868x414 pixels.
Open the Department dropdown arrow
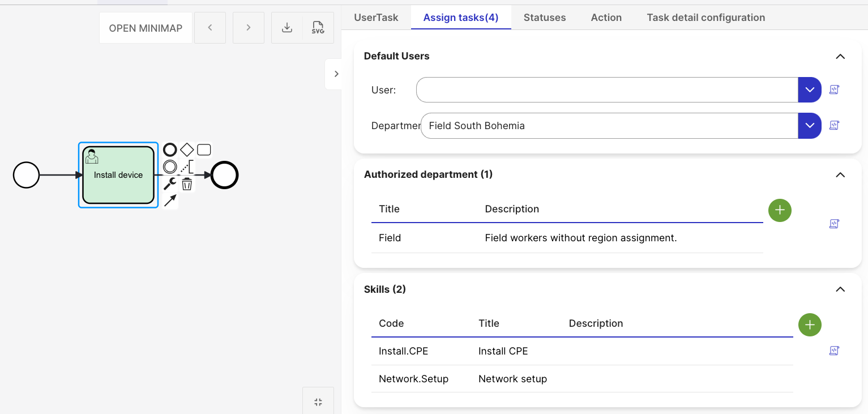[x=809, y=126]
